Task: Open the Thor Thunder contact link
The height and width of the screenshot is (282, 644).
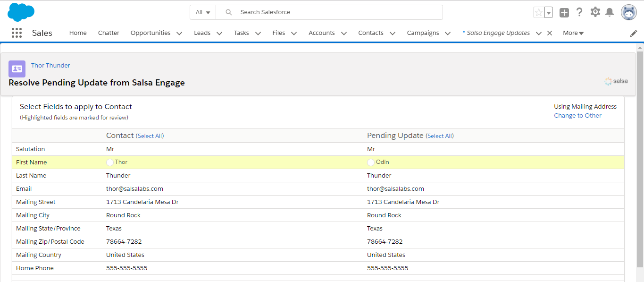Action: pyautogui.click(x=50, y=65)
